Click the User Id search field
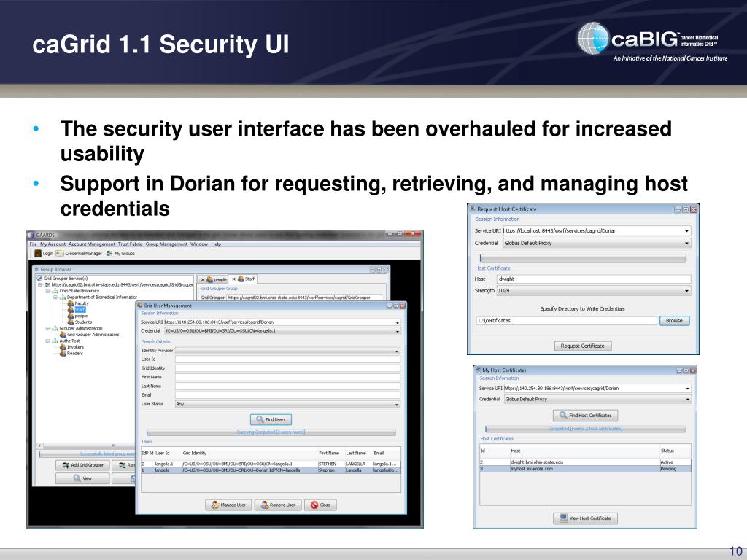 point(287,359)
